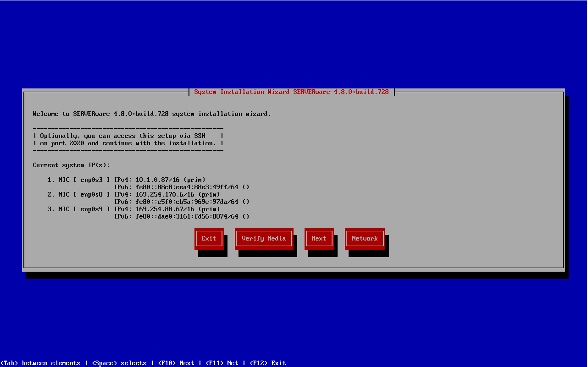Click the wizard title SERVERware-4.8.0+build.728

tap(291, 92)
